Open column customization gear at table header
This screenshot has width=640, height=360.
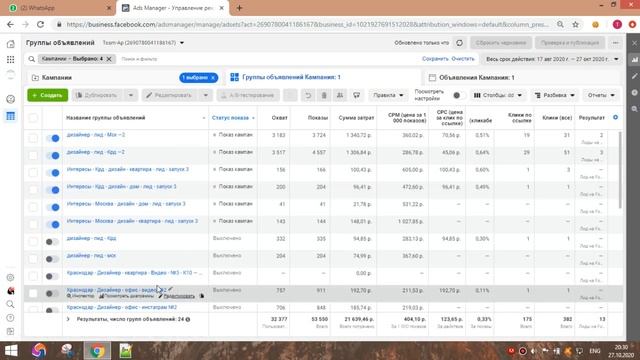616,118
